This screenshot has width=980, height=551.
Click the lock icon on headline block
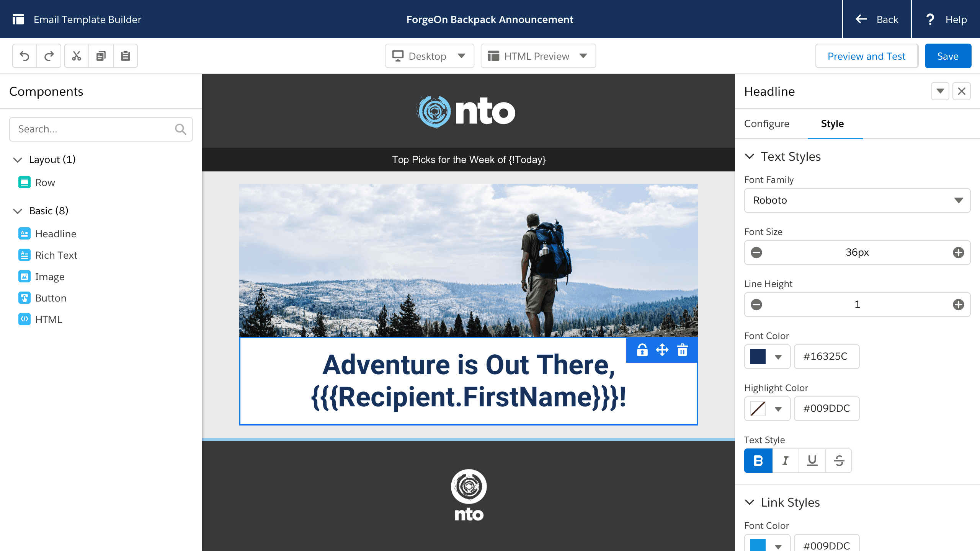tap(642, 350)
